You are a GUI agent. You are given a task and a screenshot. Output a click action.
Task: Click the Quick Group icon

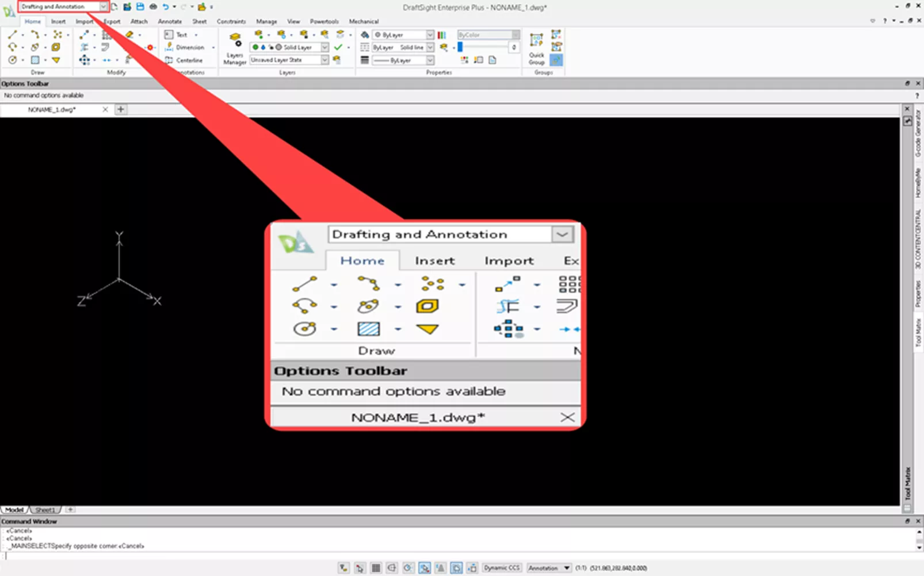536,48
